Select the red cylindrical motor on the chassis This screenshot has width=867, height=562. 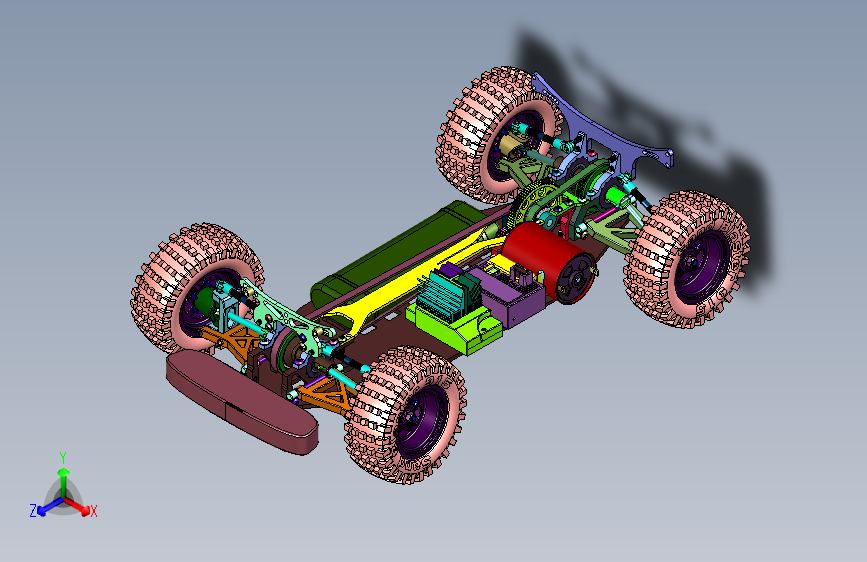[x=547, y=261]
